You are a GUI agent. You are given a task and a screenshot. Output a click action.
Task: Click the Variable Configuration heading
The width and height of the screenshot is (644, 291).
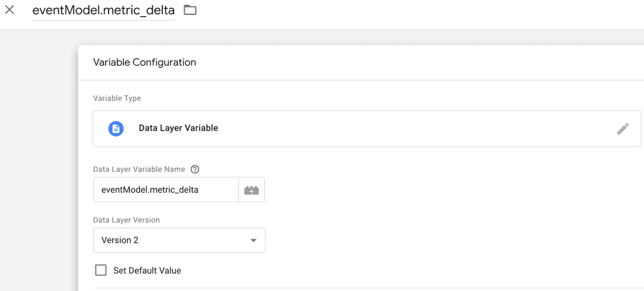[145, 62]
